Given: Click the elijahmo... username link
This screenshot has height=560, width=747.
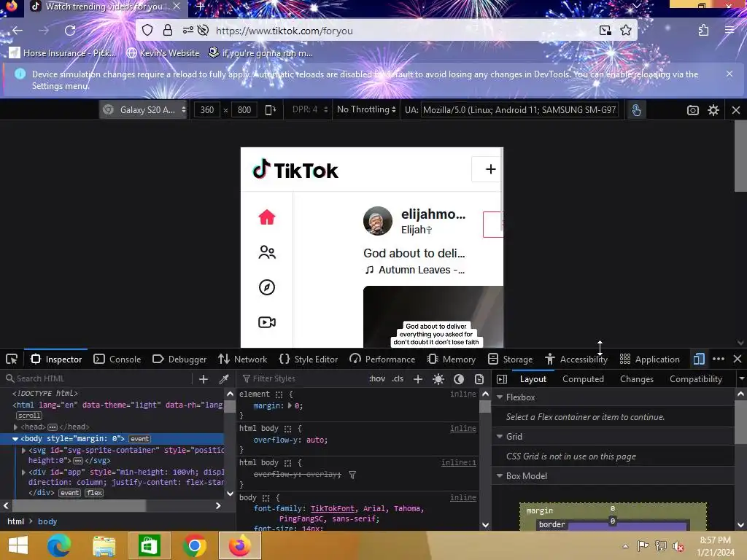Looking at the screenshot, I should (433, 214).
